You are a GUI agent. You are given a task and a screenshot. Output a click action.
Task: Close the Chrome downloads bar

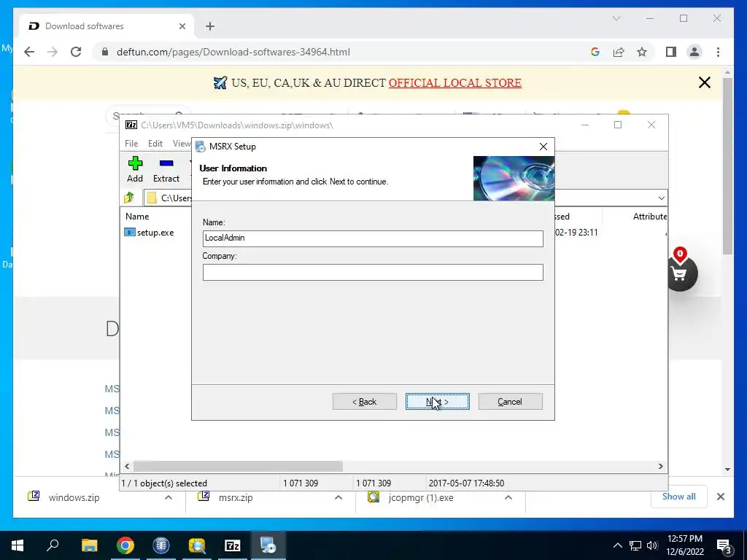[x=721, y=497]
